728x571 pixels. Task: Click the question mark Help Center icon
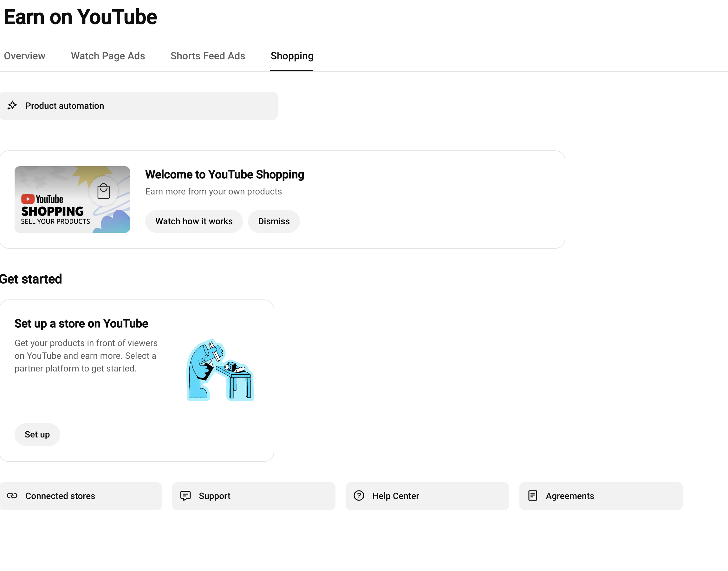(359, 496)
